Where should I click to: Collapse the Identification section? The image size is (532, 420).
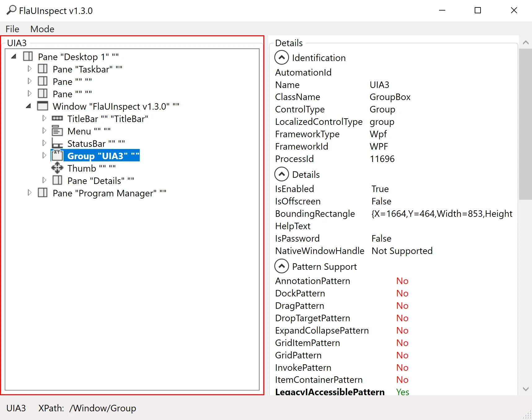(282, 58)
